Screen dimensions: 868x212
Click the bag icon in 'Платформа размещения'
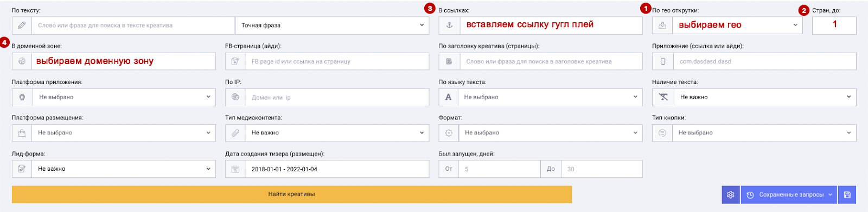click(22, 133)
